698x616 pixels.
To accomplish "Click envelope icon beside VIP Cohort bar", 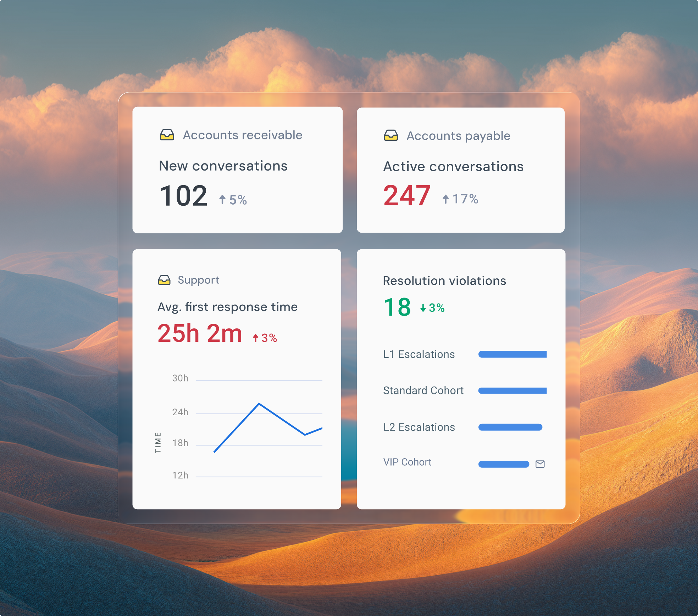I will point(540,464).
